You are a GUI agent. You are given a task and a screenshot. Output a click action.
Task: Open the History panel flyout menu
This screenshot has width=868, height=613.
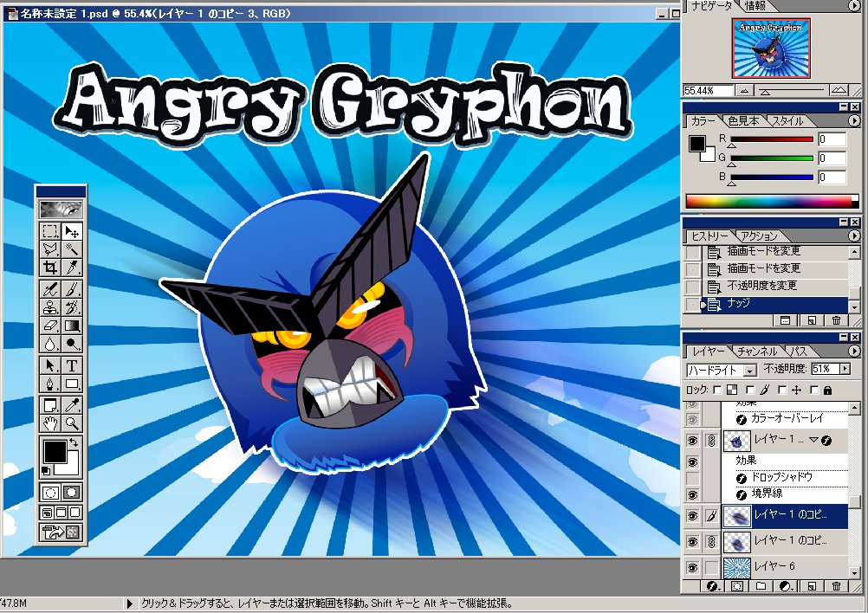pos(853,236)
